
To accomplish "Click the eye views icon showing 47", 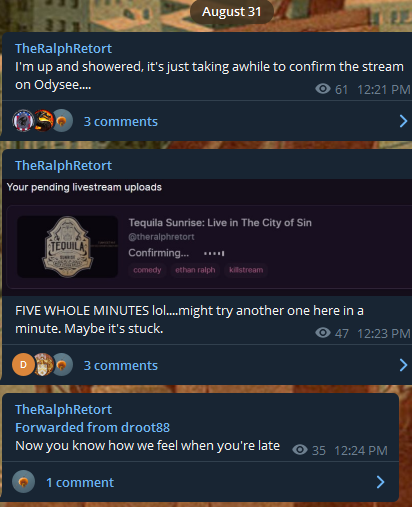I will tap(323, 333).
